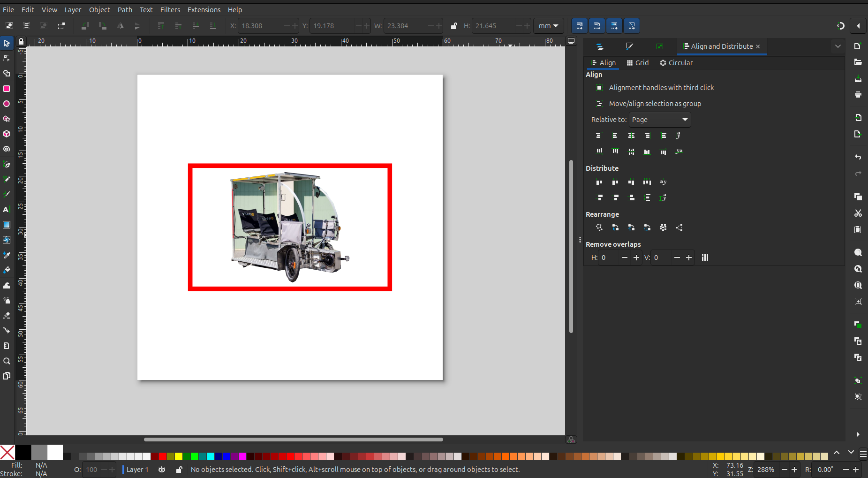Select the Dropper color picker tool
Viewport: 868px width, 478px height.
pyautogui.click(x=7, y=255)
